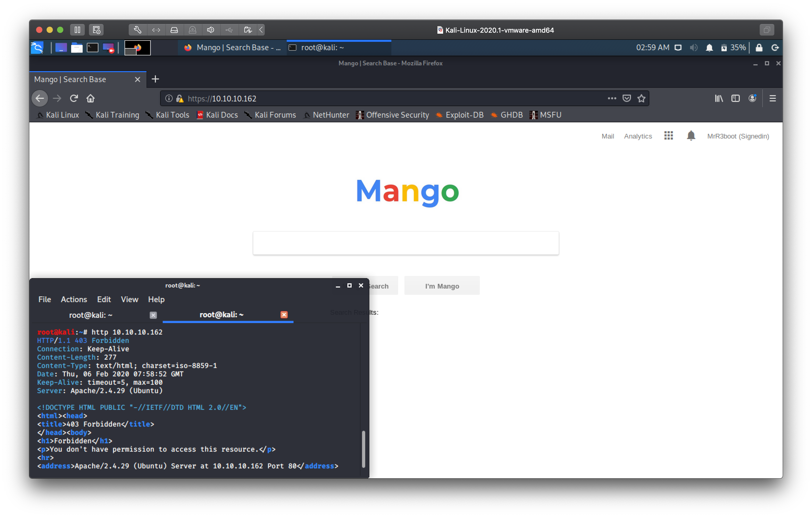Open terminal Actions menu
812x517 pixels.
(x=74, y=299)
